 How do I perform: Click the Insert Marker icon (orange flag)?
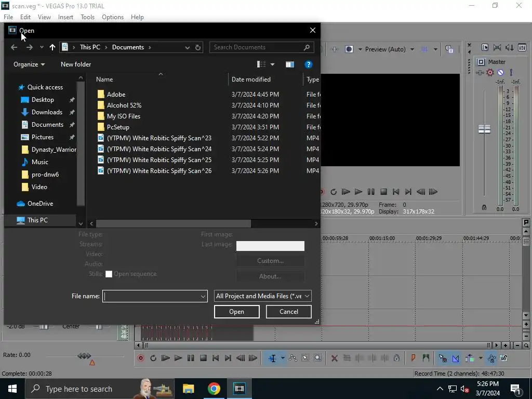pos(413,358)
